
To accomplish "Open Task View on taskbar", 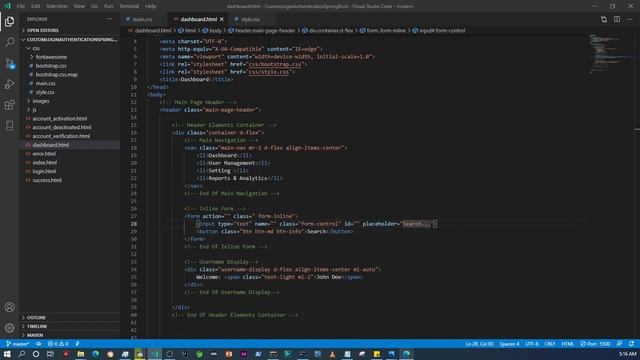I will [51, 354].
